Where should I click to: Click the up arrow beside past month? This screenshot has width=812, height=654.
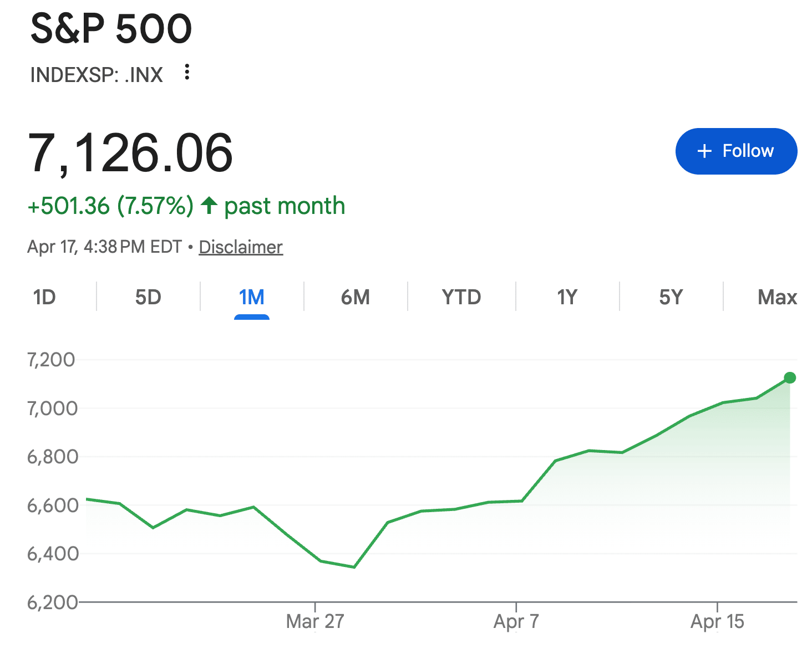click(209, 206)
